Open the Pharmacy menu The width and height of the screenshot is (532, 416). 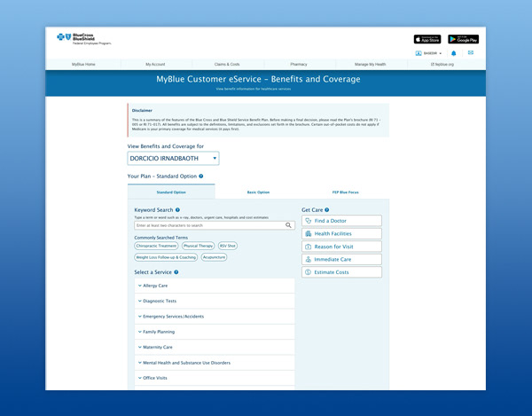click(x=299, y=64)
